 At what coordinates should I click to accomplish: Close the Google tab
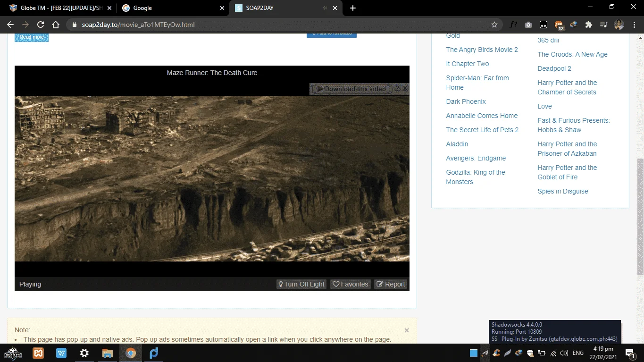tap(222, 8)
